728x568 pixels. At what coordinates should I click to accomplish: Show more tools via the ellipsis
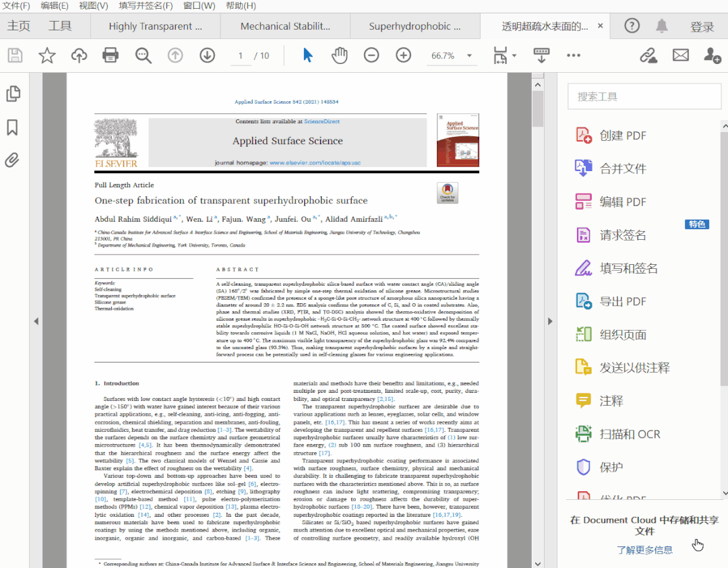[574, 55]
